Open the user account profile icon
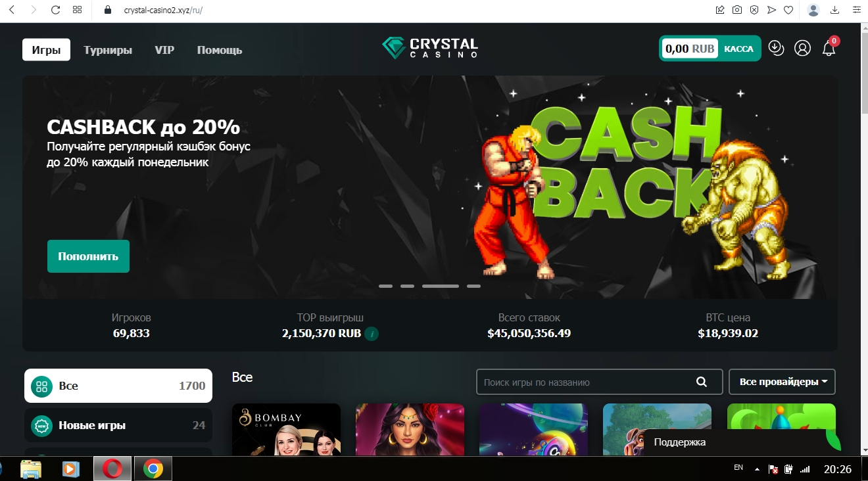The height and width of the screenshot is (481, 868). (x=802, y=48)
